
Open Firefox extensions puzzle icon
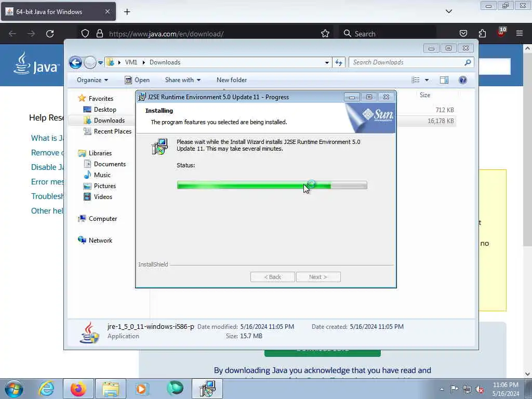point(482,34)
